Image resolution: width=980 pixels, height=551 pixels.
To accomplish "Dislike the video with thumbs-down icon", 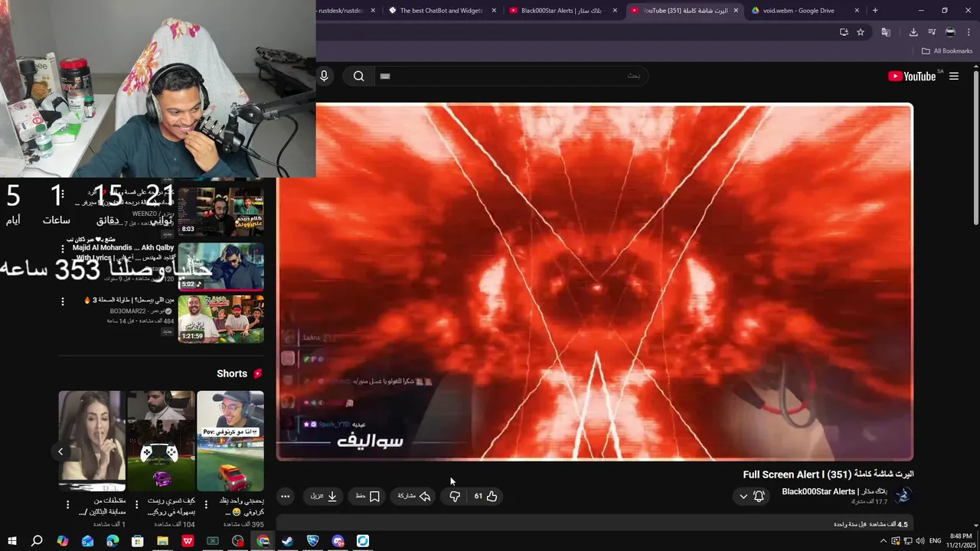I will point(455,496).
